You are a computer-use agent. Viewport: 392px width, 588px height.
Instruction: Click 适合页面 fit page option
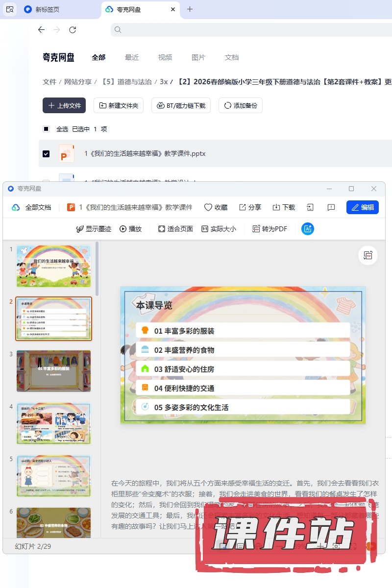point(175,229)
